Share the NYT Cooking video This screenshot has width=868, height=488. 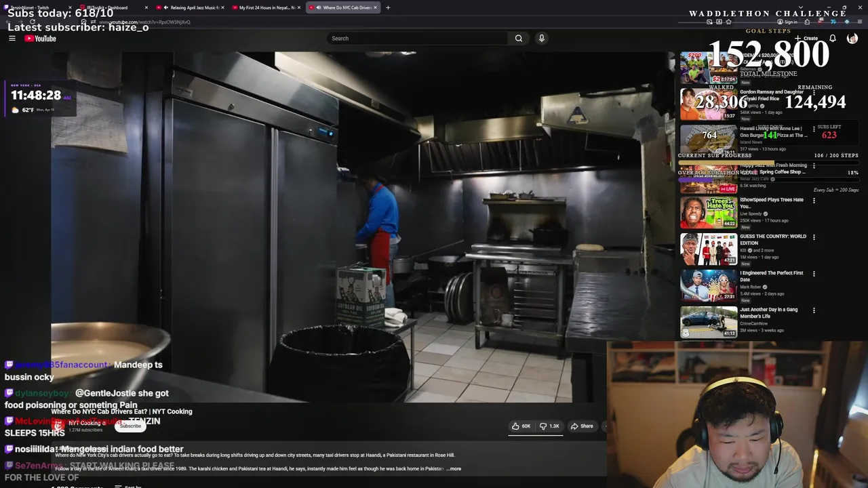coord(583,426)
